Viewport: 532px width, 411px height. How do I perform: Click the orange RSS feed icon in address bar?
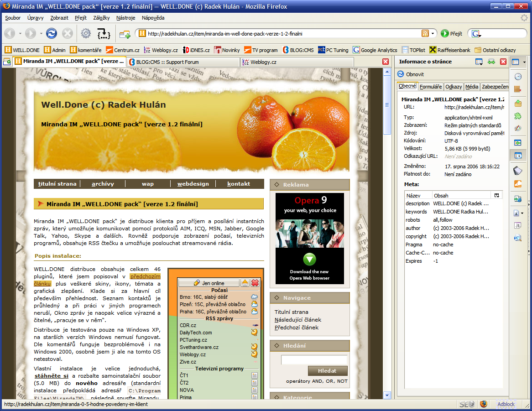(425, 33)
